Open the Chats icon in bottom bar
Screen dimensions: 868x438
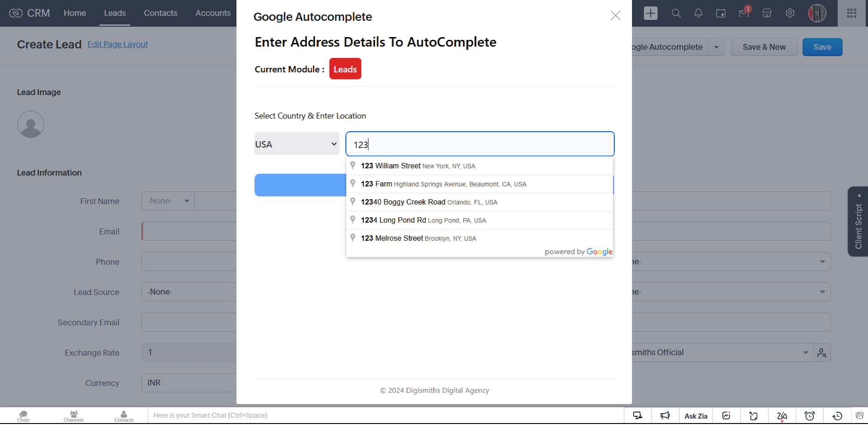coord(24,415)
